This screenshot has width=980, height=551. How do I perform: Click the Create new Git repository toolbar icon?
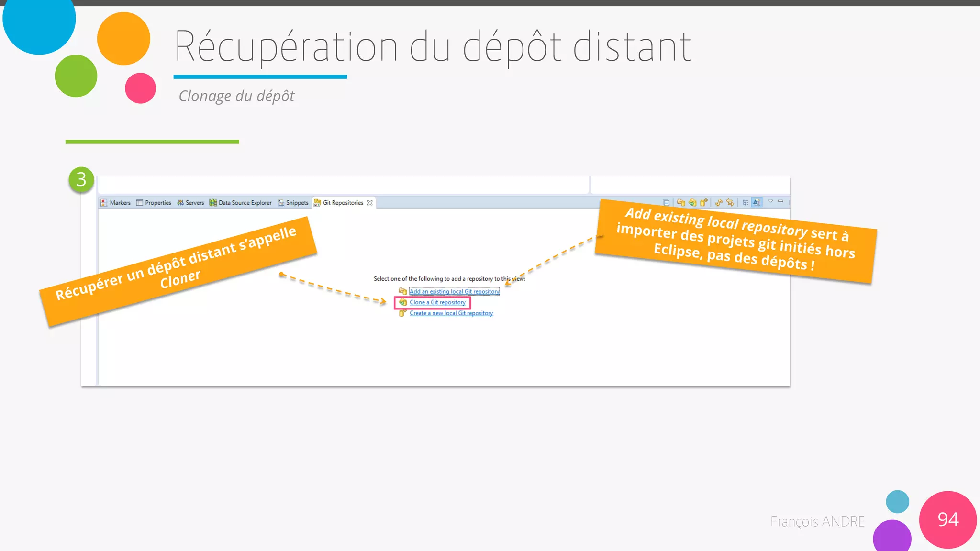click(703, 202)
